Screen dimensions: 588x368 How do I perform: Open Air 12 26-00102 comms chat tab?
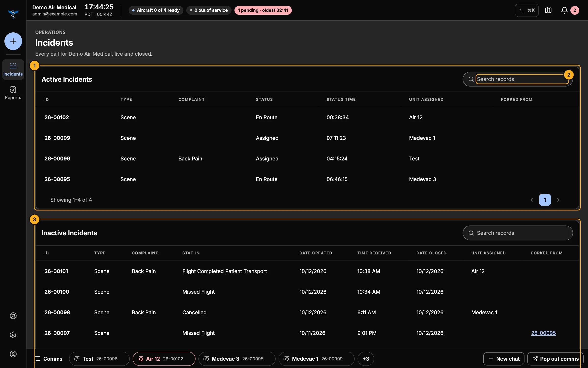(x=164, y=359)
